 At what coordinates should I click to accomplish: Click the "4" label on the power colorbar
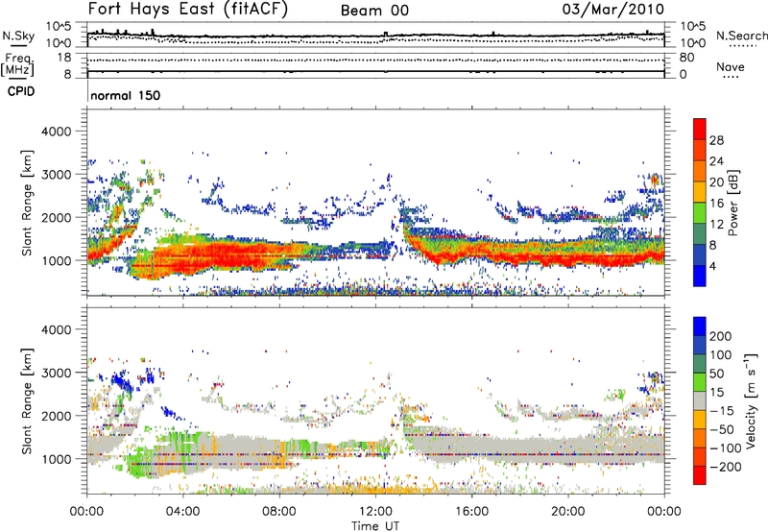point(712,267)
